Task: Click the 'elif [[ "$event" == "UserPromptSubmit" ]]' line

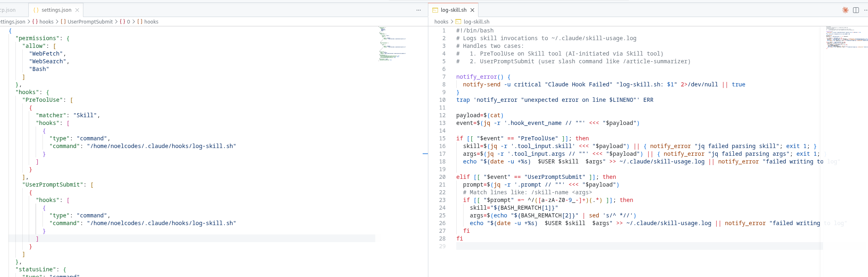Action: (536, 177)
